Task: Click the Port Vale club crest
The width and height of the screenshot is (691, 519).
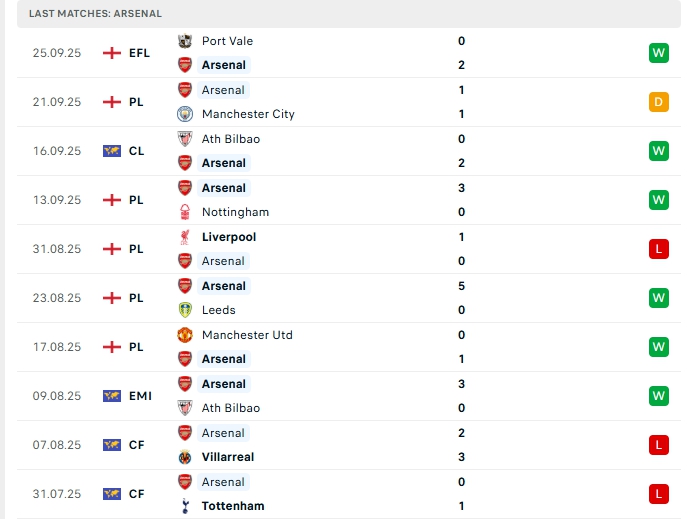Action: [x=185, y=41]
